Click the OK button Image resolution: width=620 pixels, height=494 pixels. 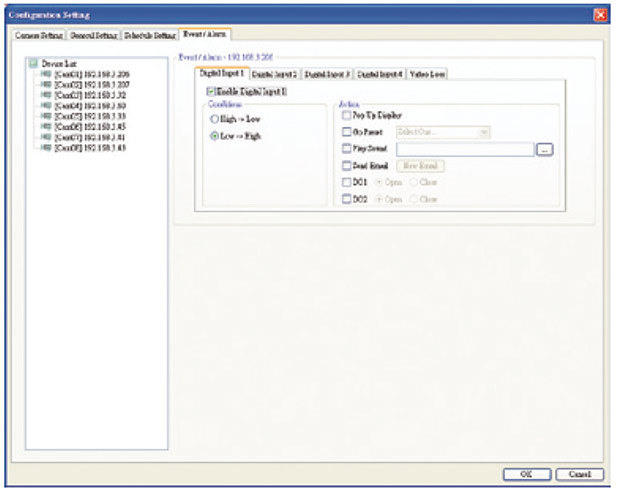(x=525, y=473)
